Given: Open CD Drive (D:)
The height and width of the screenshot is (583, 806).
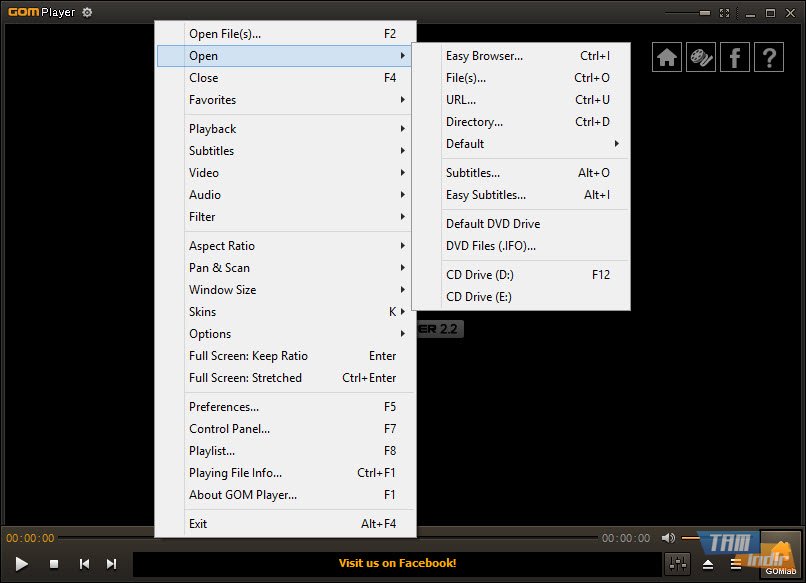Looking at the screenshot, I should (521, 275).
